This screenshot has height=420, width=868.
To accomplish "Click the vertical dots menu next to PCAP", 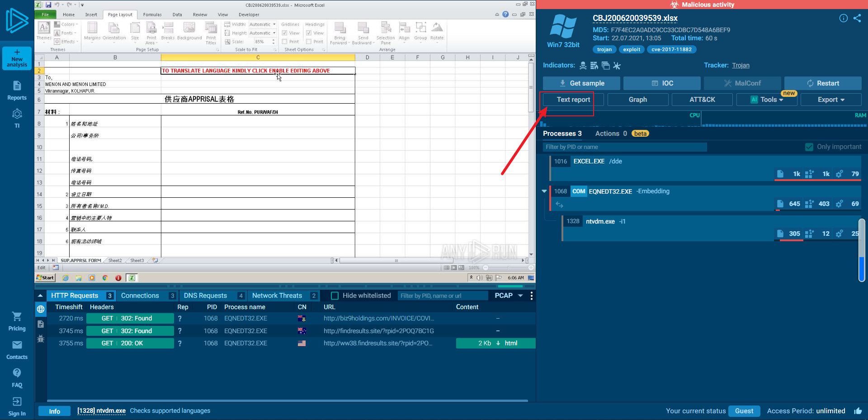I will [531, 296].
